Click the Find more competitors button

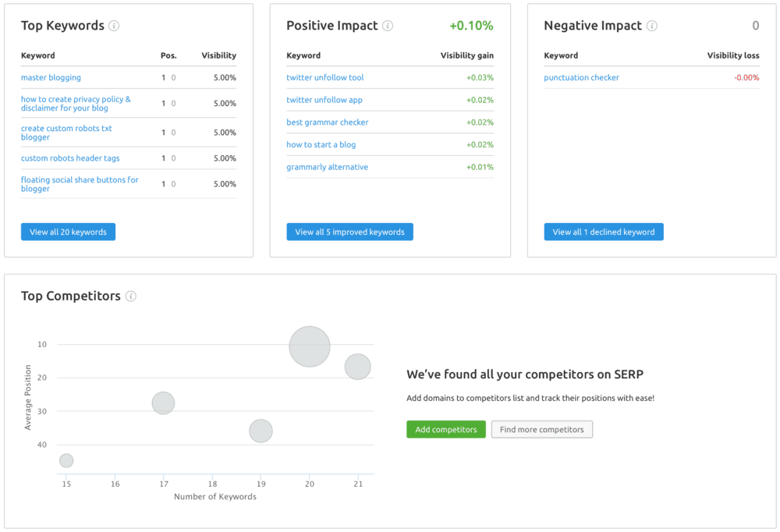[541, 429]
